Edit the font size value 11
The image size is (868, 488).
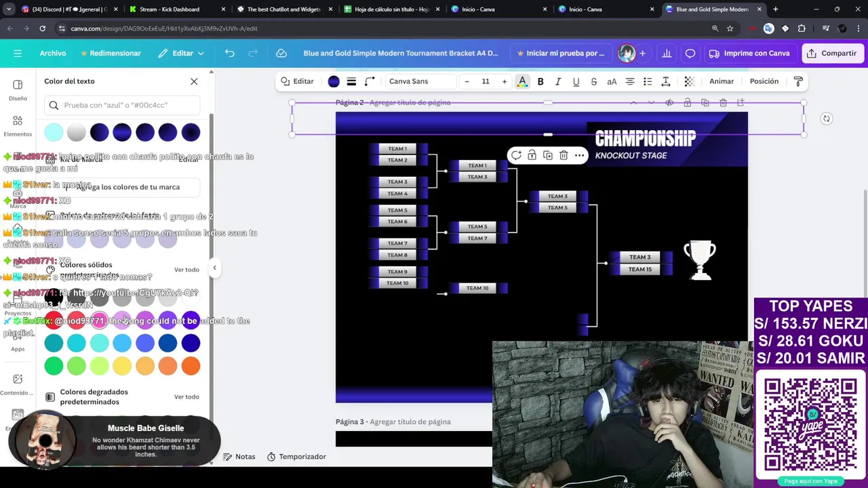pyautogui.click(x=486, y=81)
